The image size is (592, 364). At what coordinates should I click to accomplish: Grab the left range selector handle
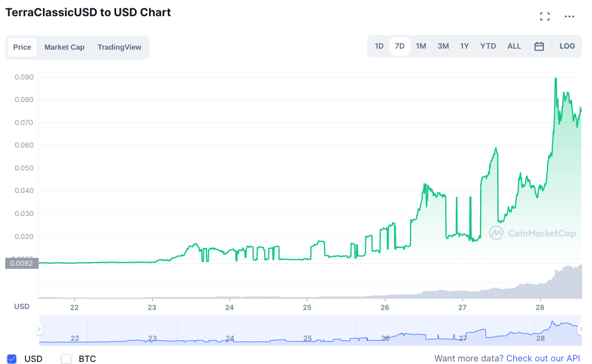[39, 329]
